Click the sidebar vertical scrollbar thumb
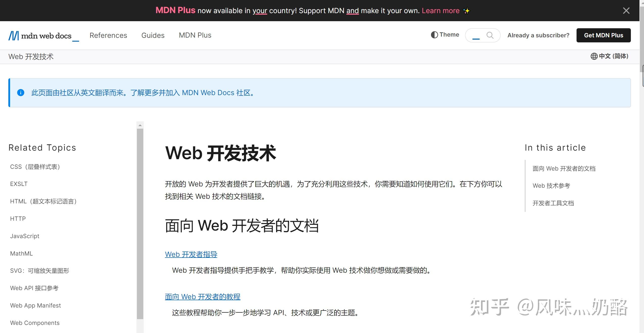644x333 pixels. 140,224
